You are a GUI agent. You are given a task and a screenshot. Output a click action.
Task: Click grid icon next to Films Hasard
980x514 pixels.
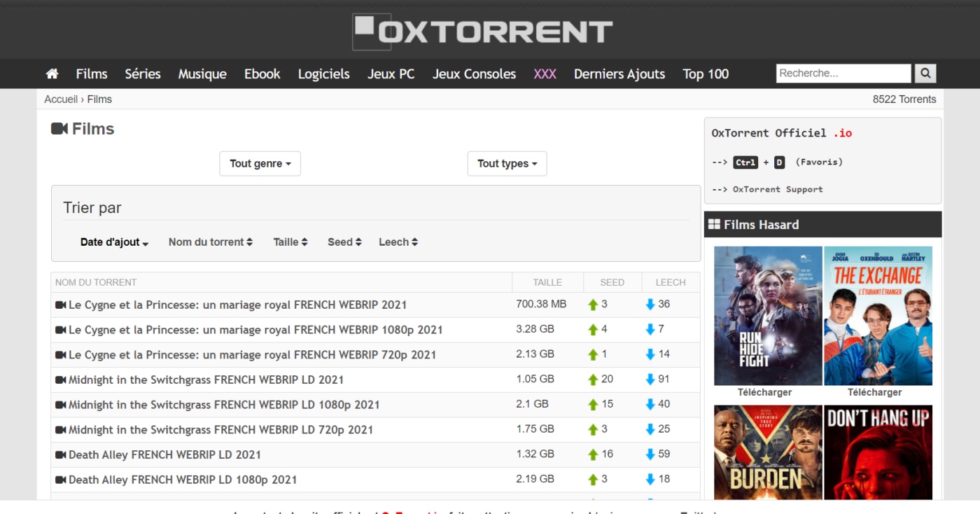tap(714, 225)
